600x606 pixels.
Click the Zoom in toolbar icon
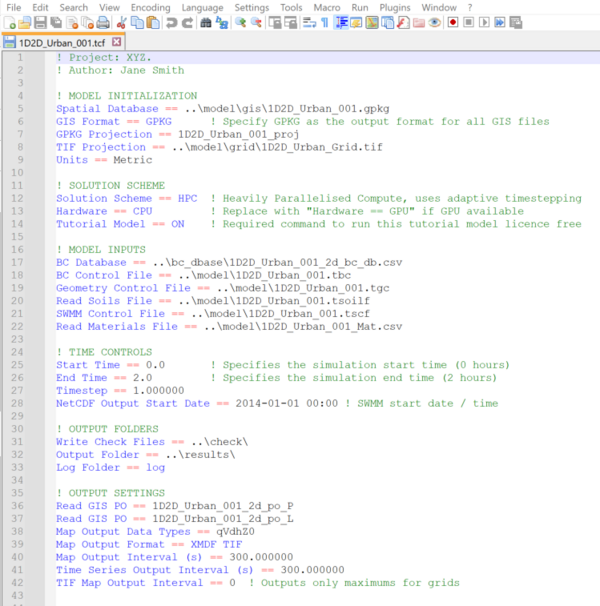pos(241,22)
